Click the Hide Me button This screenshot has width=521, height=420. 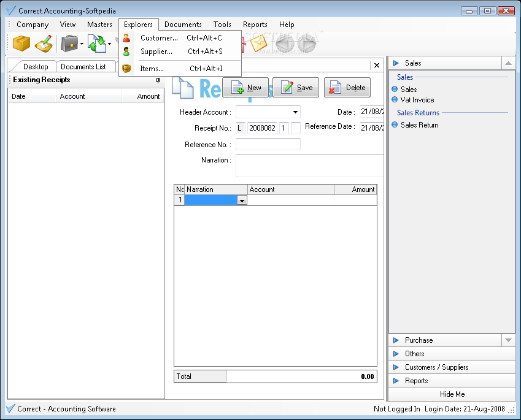[x=452, y=394]
